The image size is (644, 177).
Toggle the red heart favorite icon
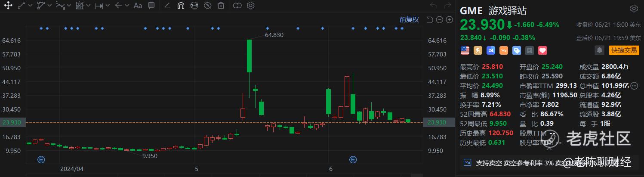[x=542, y=50]
